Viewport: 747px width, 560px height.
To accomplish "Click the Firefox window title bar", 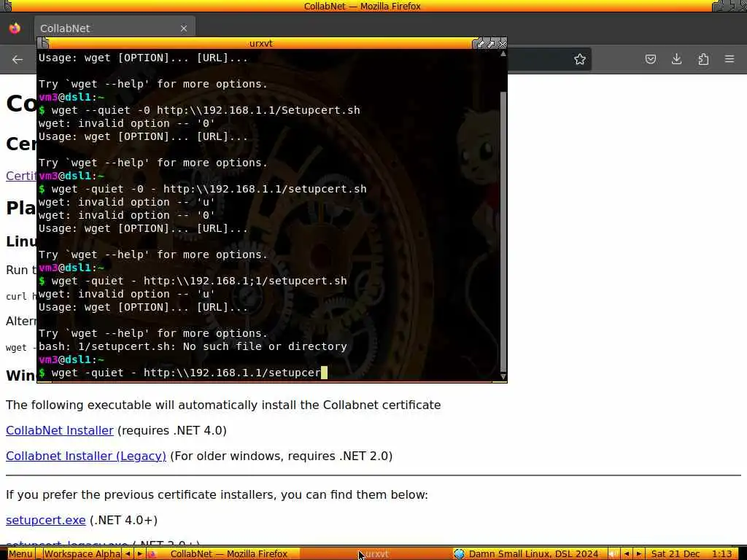I will coord(362,6).
